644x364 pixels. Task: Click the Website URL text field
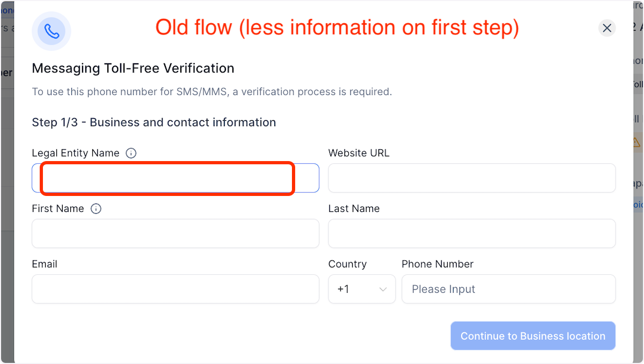[x=472, y=178]
